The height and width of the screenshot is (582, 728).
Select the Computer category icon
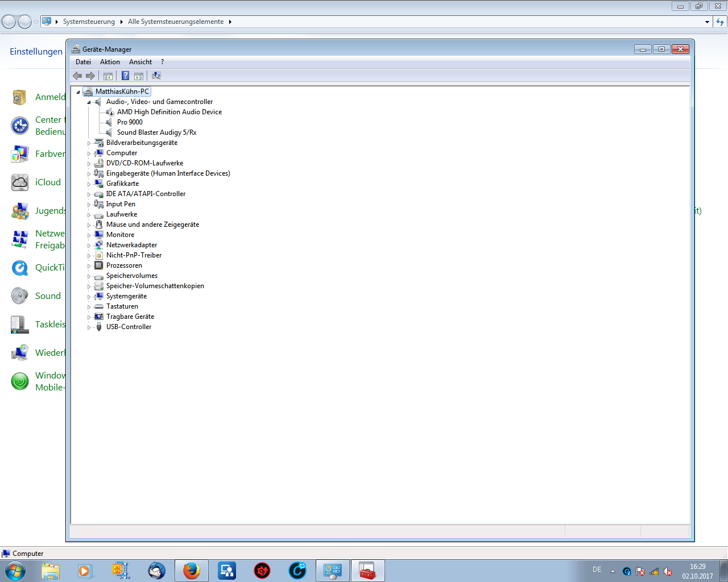[x=99, y=153]
